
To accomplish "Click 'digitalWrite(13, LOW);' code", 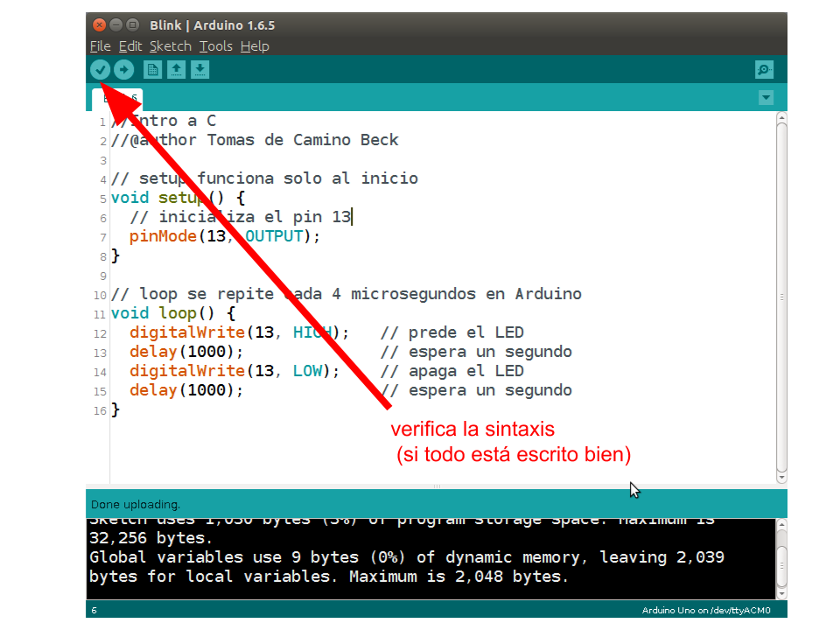I will pos(234,371).
